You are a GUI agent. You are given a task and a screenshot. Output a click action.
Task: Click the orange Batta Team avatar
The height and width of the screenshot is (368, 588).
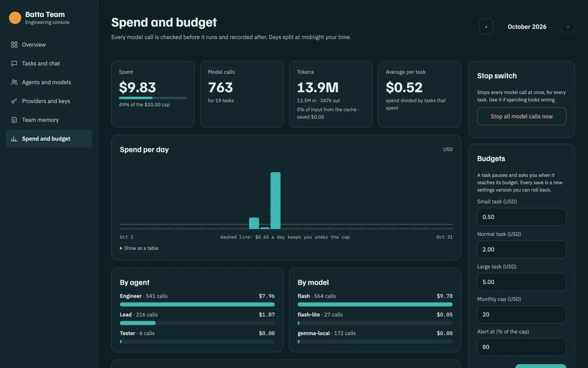pos(15,18)
